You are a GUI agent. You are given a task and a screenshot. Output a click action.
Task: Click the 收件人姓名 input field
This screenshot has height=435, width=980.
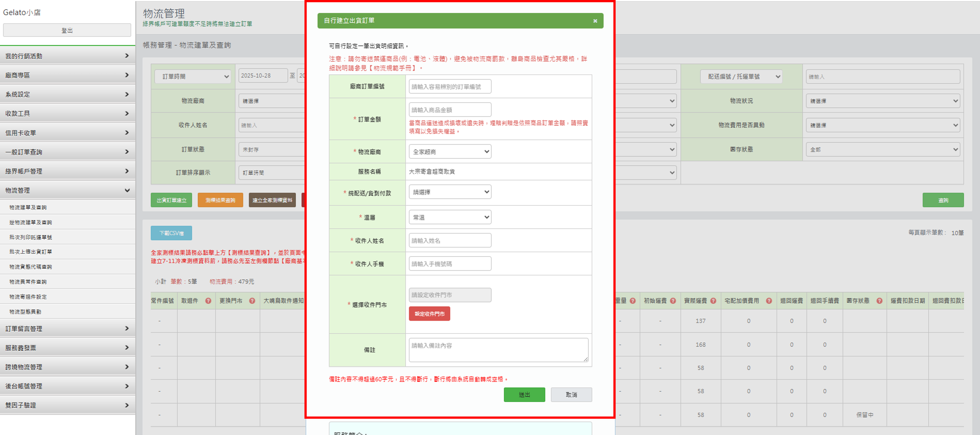pos(450,240)
